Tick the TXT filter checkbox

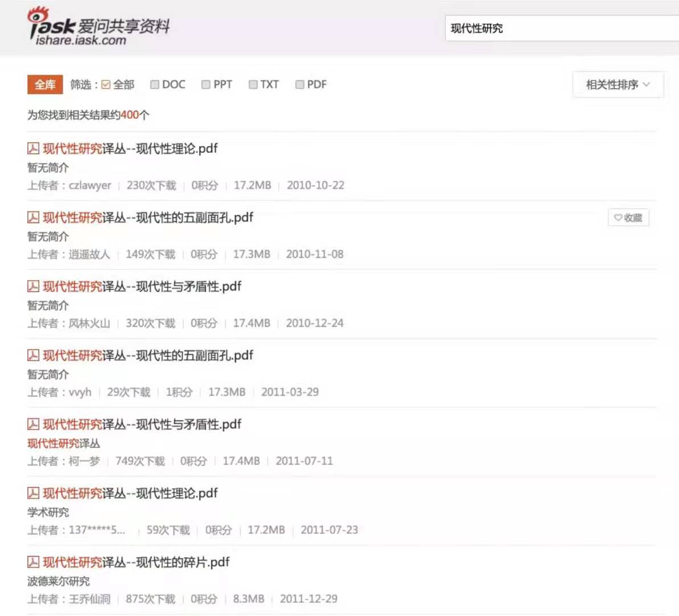pos(253,84)
